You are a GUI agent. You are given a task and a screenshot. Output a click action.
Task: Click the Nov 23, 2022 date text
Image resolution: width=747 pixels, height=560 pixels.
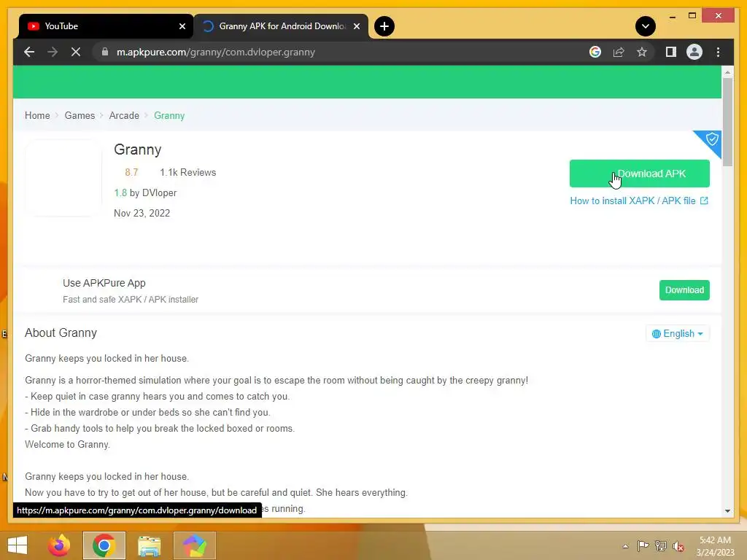pos(142,214)
